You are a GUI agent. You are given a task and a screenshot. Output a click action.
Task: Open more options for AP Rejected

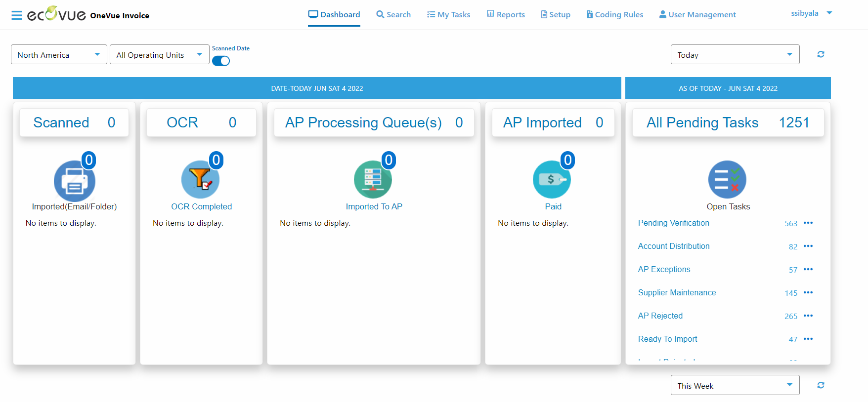pos(808,316)
